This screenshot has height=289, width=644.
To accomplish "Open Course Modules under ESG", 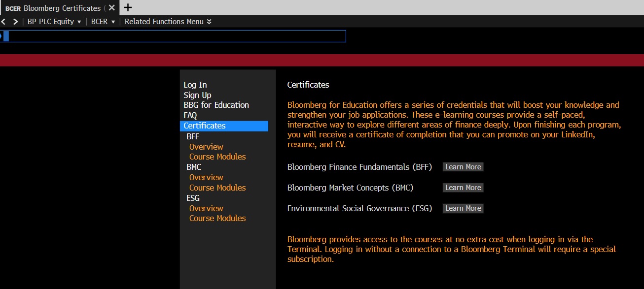I will click(x=217, y=218).
